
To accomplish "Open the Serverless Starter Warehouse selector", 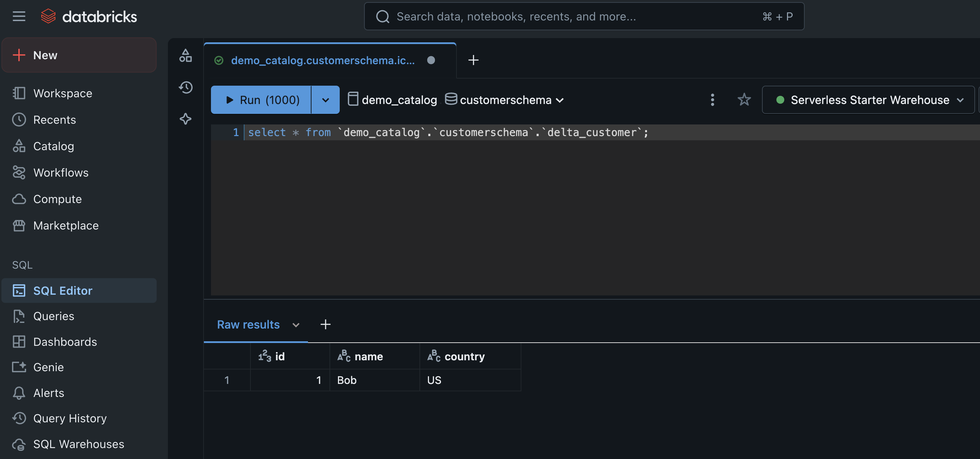I will coord(869,100).
